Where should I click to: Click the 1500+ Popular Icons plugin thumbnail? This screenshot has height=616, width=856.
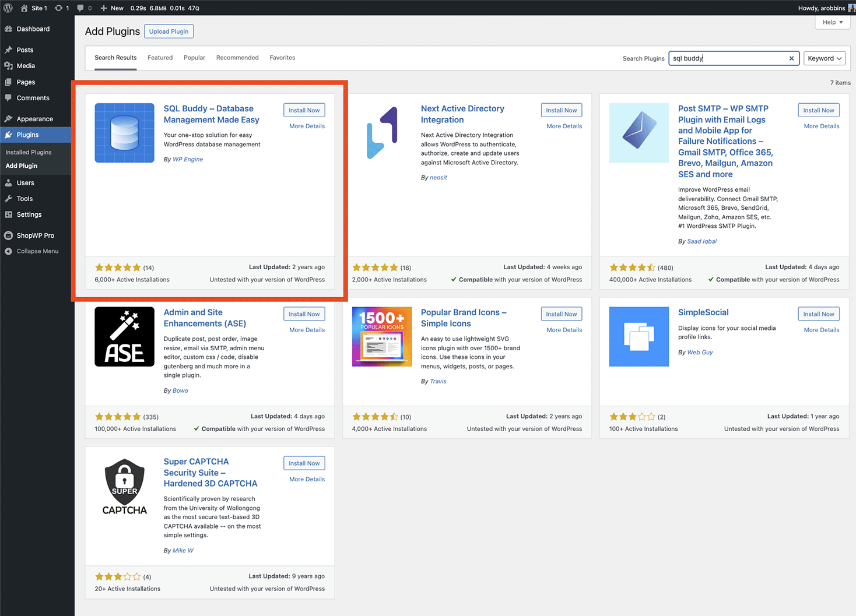(382, 337)
